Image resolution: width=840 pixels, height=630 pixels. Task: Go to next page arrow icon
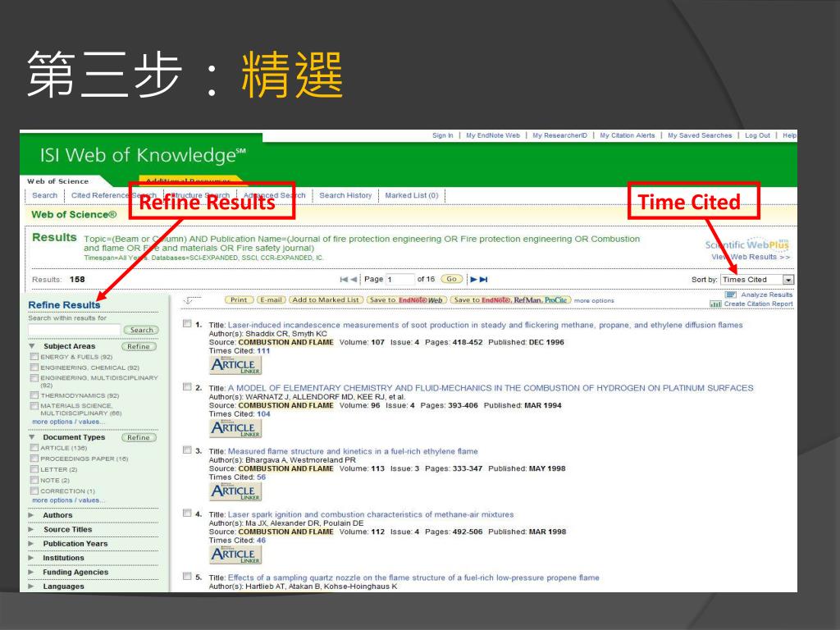(x=473, y=279)
